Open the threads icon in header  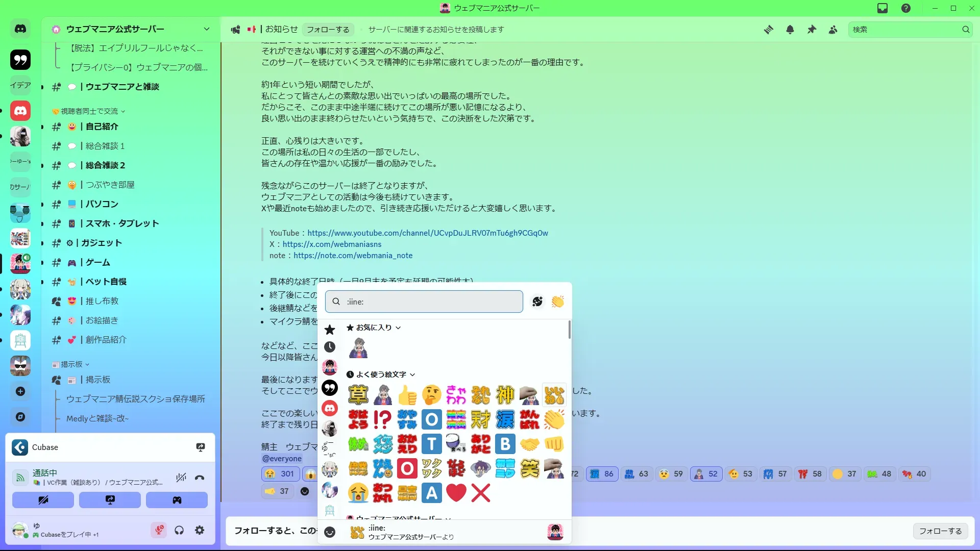(769, 30)
